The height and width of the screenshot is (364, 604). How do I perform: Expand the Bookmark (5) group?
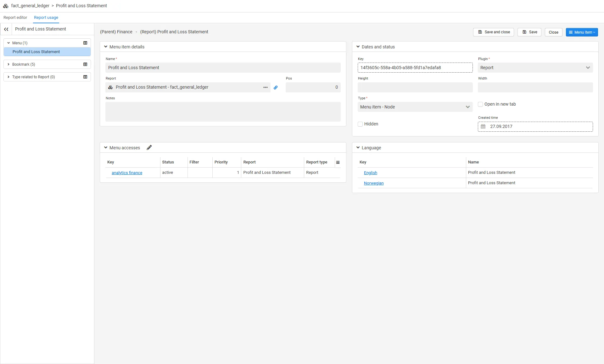coord(8,64)
